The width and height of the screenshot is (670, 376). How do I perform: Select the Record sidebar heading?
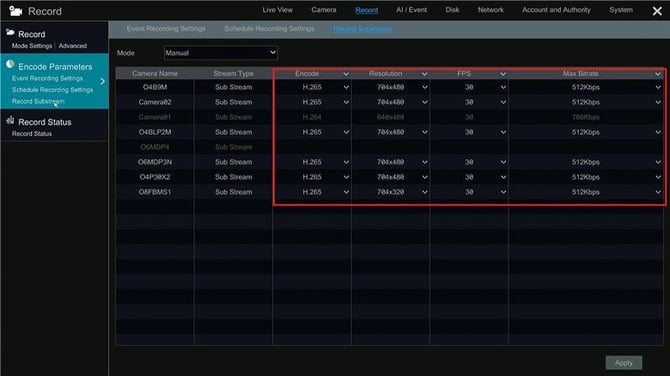32,34
